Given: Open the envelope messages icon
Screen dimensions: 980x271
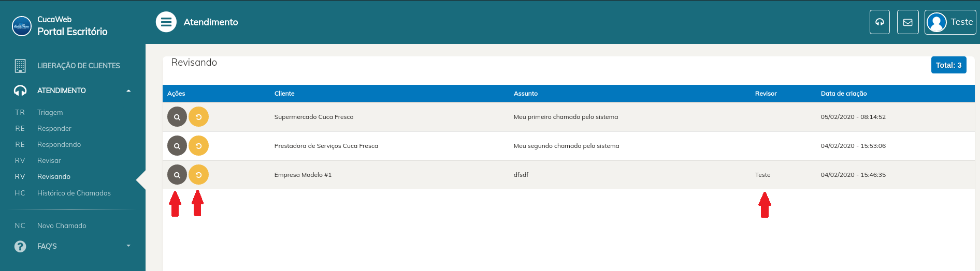Looking at the screenshot, I should [x=908, y=22].
